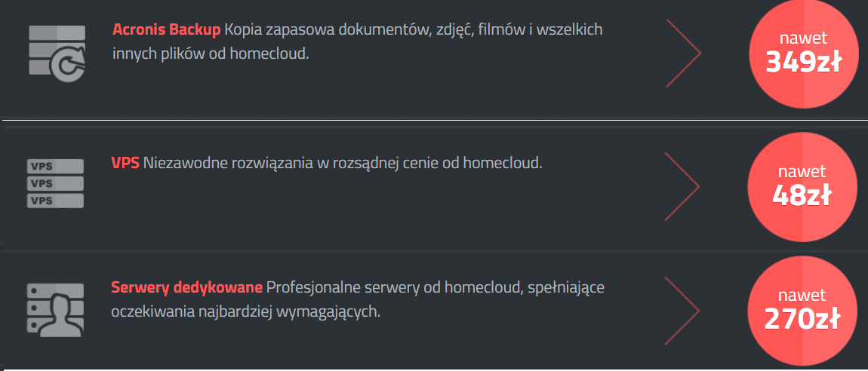Select the 349zł price badge
Viewport: 868px width, 371px height.
tap(803, 54)
